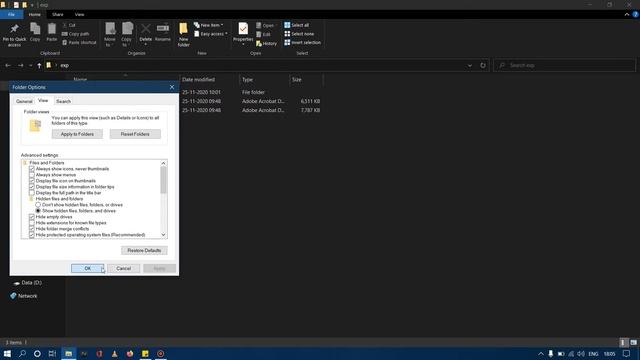Image resolution: width=640 pixels, height=360 pixels.
Task: Open the File menu tab
Action: 11,14
